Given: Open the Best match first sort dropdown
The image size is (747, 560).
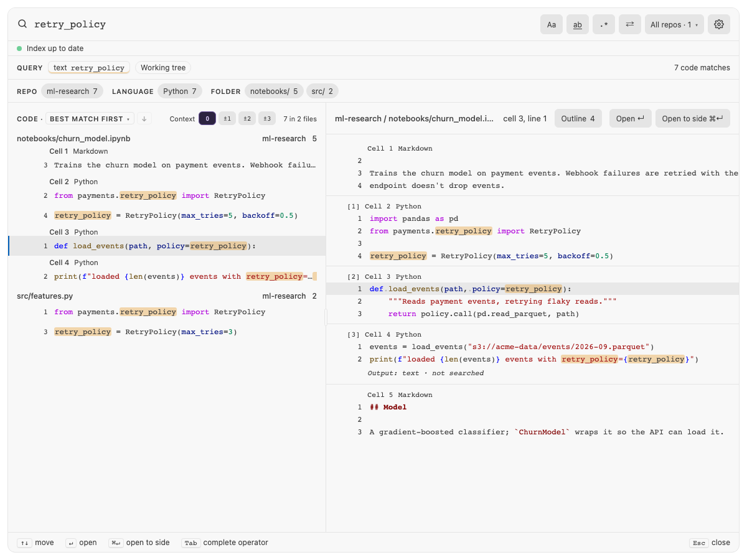Looking at the screenshot, I should click(90, 119).
